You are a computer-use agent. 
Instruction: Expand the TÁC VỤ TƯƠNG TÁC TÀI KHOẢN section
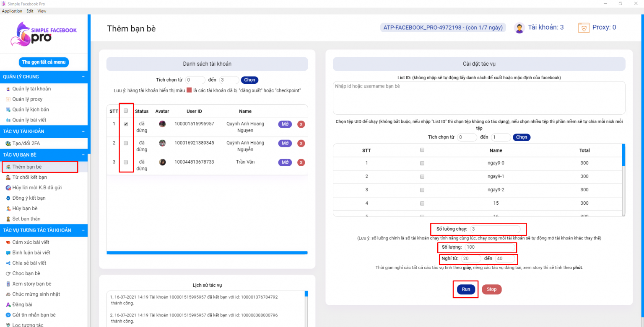click(x=83, y=230)
